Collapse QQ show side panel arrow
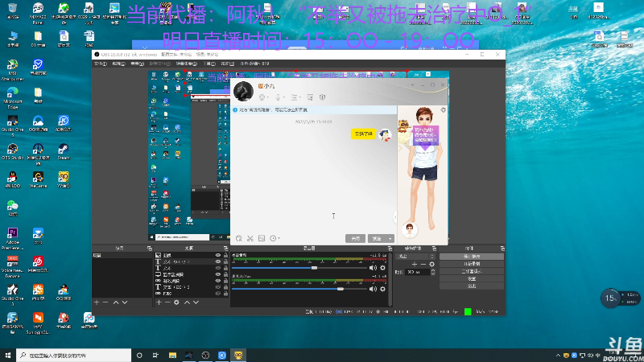This screenshot has width=644, height=362. click(x=395, y=217)
